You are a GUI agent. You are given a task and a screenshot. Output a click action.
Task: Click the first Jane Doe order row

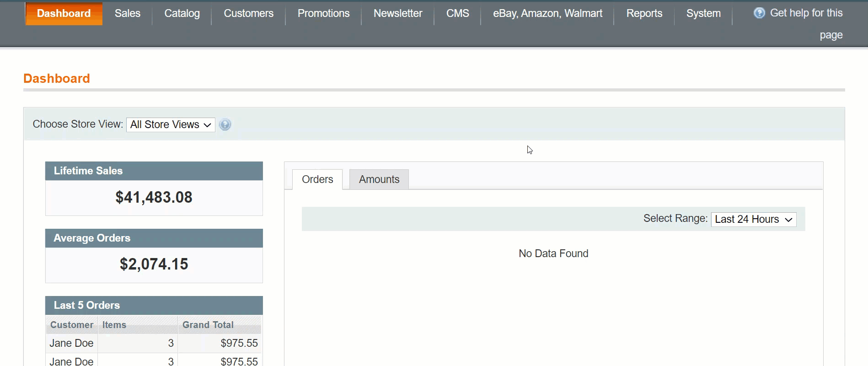point(154,343)
